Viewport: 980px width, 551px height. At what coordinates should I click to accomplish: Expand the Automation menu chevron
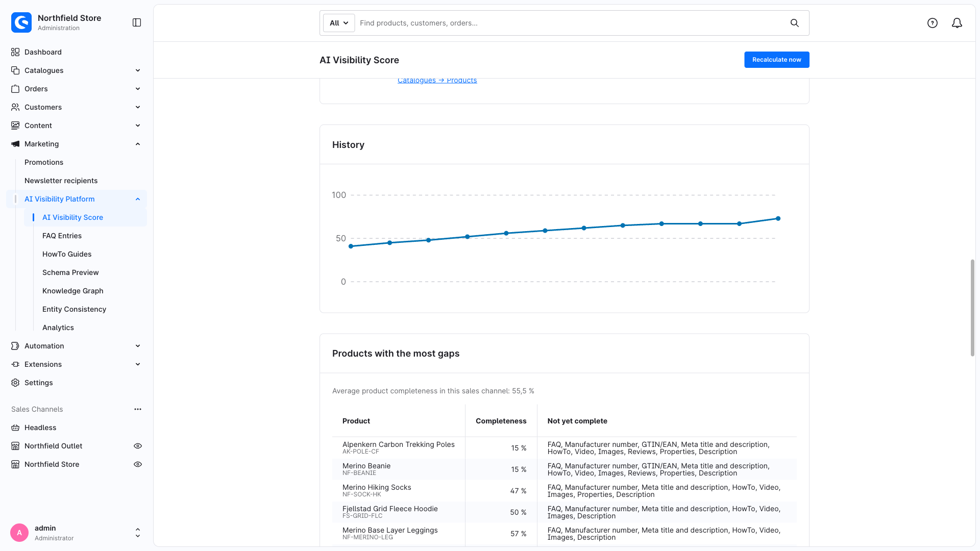[x=138, y=346]
